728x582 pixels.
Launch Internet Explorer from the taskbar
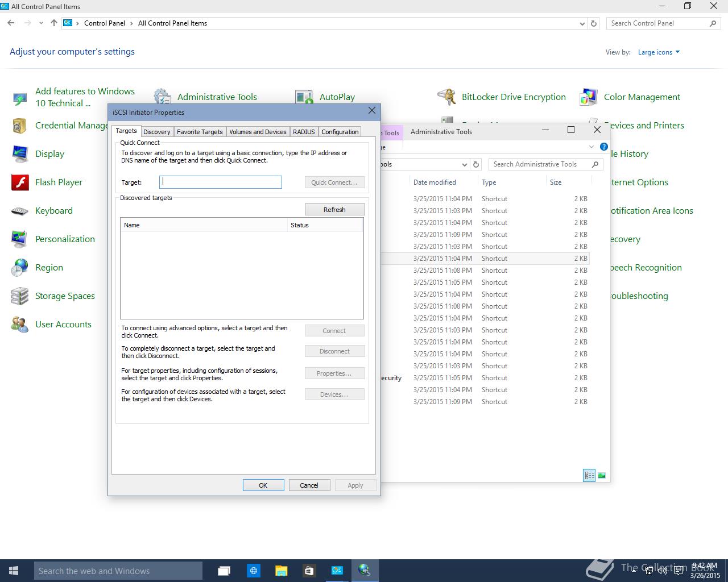(x=254, y=571)
